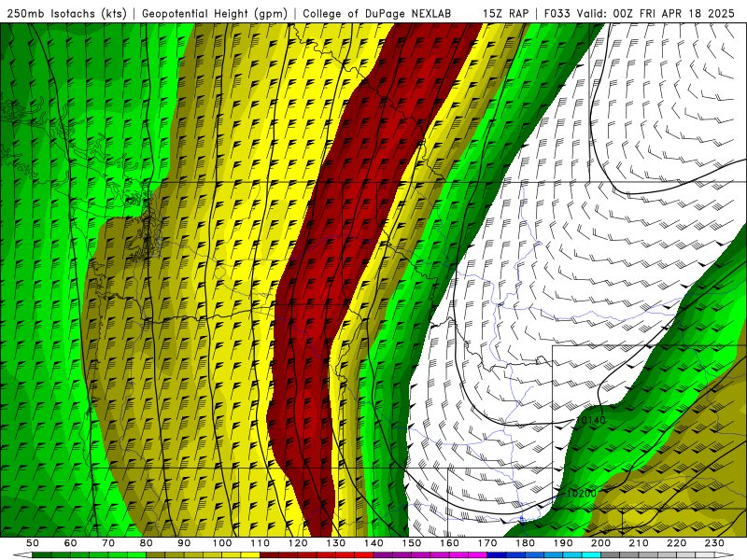Image resolution: width=747 pixels, height=560 pixels.
Task: Click the 'College of DuPage NEXLAB' label
Action: [376, 14]
